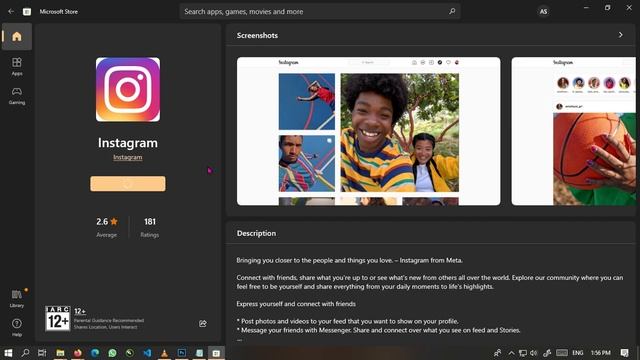This screenshot has height=360, width=640.
Task: Open Windows Start menu
Action: (x=8, y=353)
